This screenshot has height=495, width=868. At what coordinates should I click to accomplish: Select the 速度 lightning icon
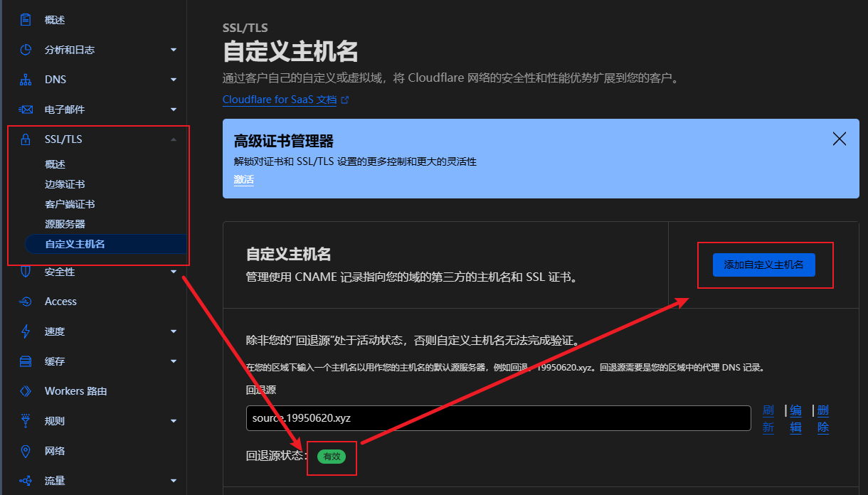(26, 331)
